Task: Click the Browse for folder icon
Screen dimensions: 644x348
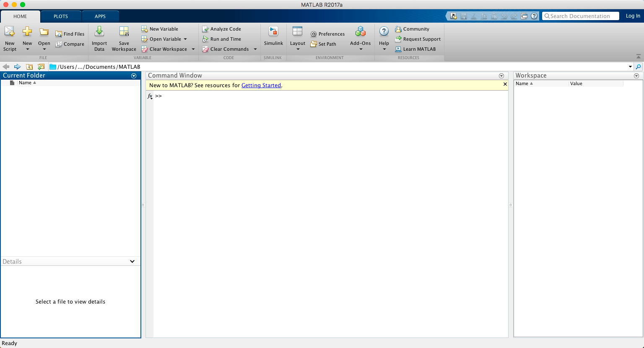Action: (41, 67)
